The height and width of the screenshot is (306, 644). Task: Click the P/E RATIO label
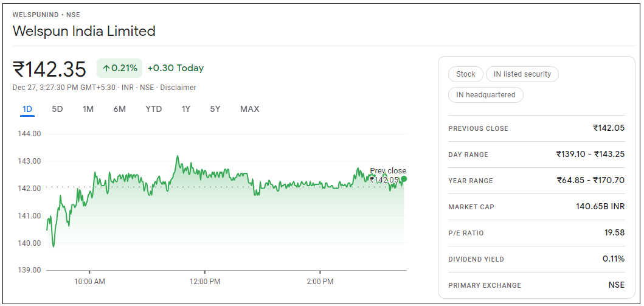(466, 233)
